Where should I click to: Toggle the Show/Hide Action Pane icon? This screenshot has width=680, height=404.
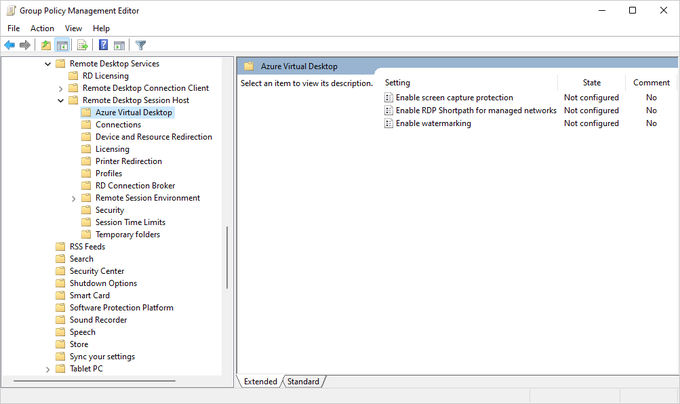click(119, 45)
